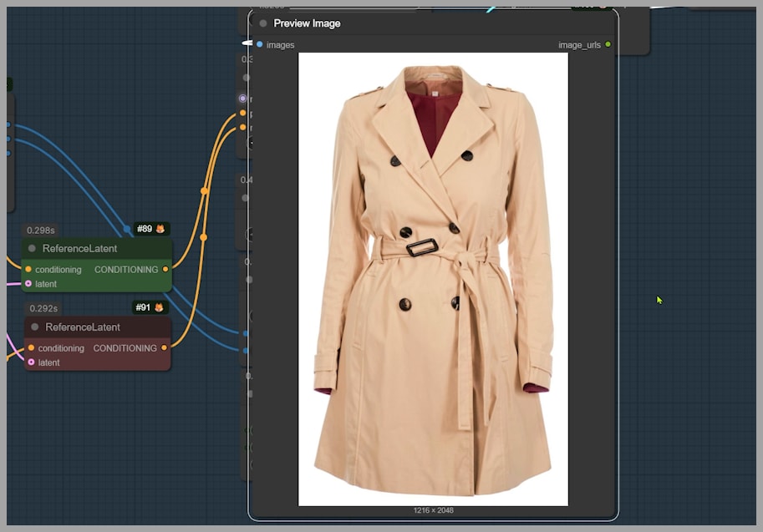Click CONDITIONING output socket on green ReferenceLatent
Image resolution: width=763 pixels, height=532 pixels.
pos(165,270)
